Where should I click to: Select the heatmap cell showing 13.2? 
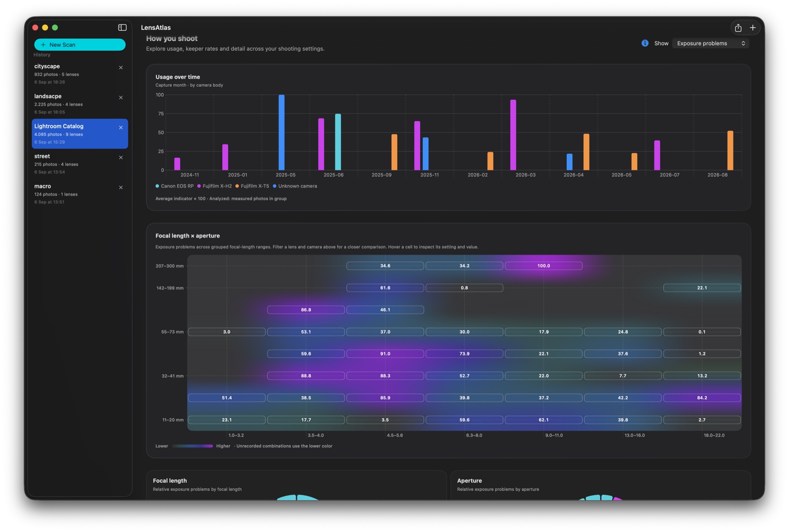tap(702, 376)
